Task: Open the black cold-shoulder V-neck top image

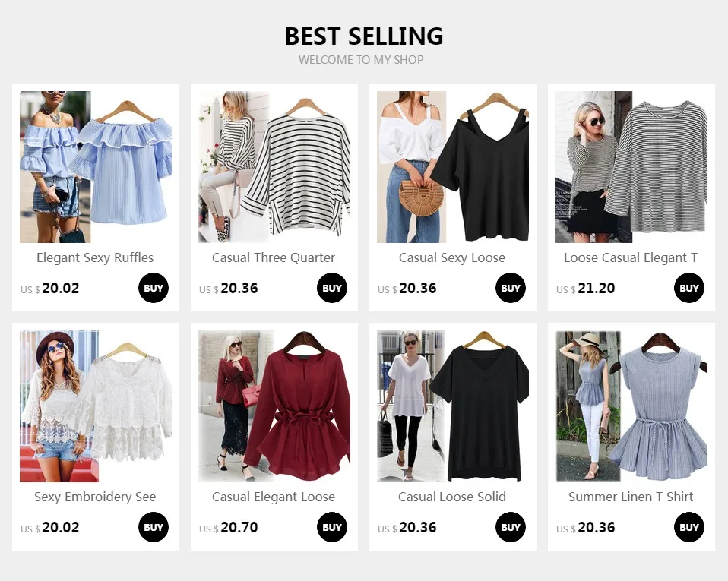Action: pyautogui.click(x=453, y=166)
